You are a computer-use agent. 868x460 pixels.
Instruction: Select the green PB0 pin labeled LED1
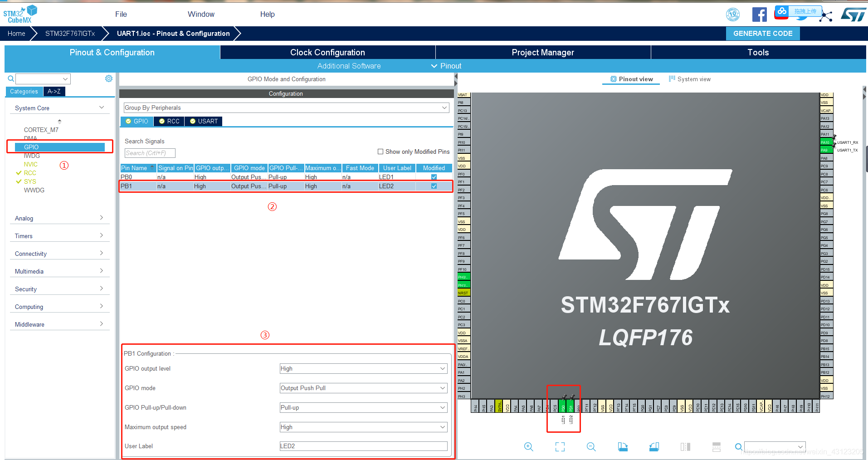pyautogui.click(x=563, y=406)
